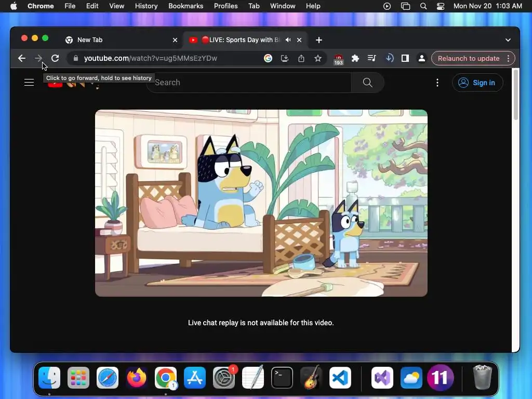Open Visual Studio Code from Dock

coord(340,378)
